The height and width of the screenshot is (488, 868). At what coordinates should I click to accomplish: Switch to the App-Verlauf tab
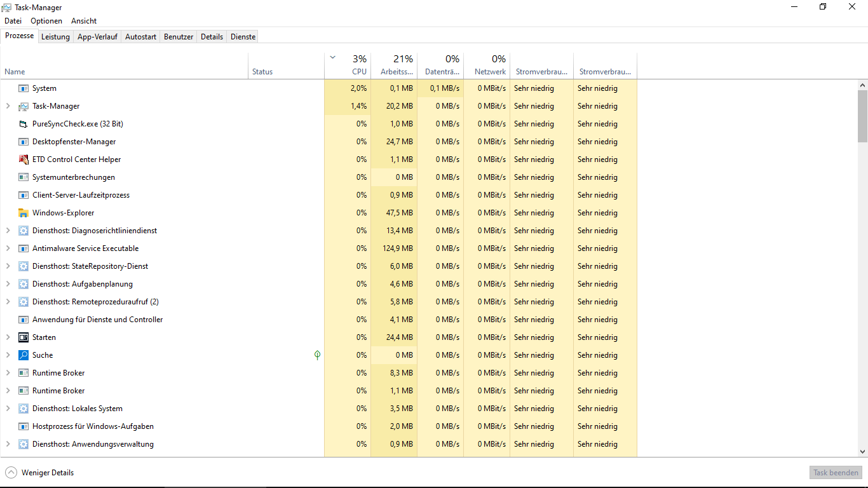97,37
